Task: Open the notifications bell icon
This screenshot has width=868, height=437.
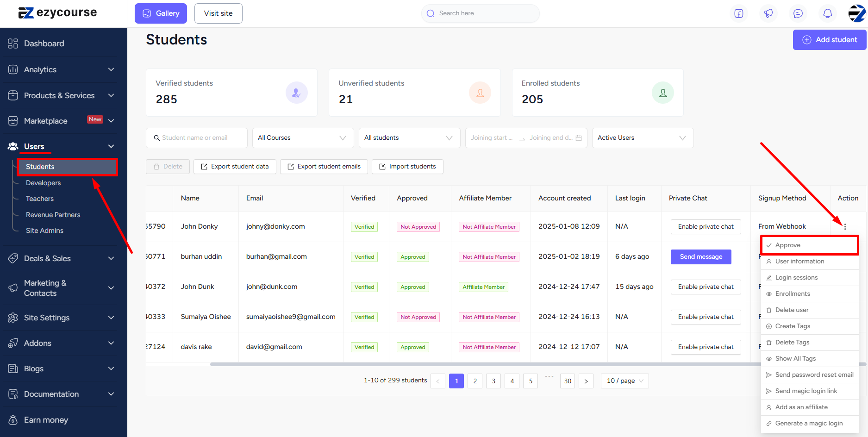Action: pyautogui.click(x=828, y=13)
